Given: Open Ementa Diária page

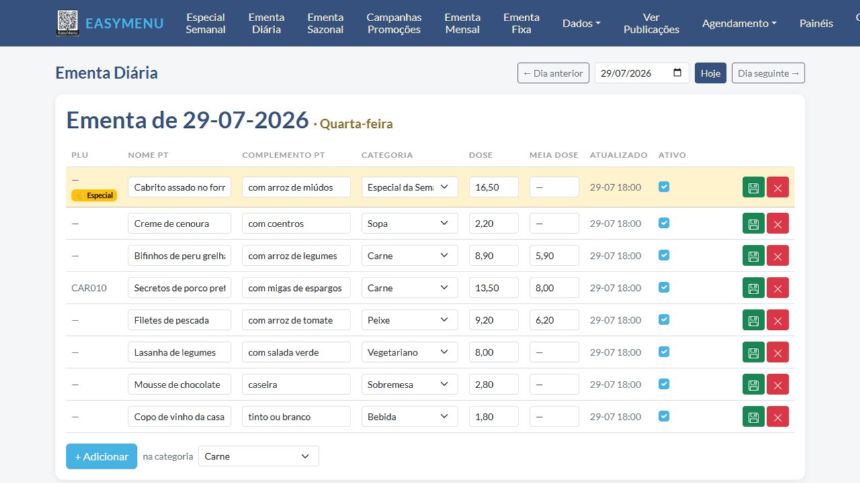Looking at the screenshot, I should coord(266,23).
